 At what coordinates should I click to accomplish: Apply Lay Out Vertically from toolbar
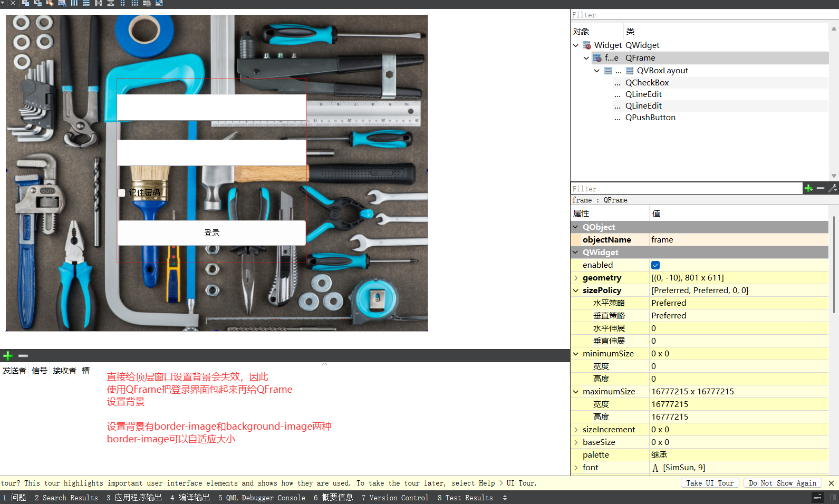click(x=86, y=3)
